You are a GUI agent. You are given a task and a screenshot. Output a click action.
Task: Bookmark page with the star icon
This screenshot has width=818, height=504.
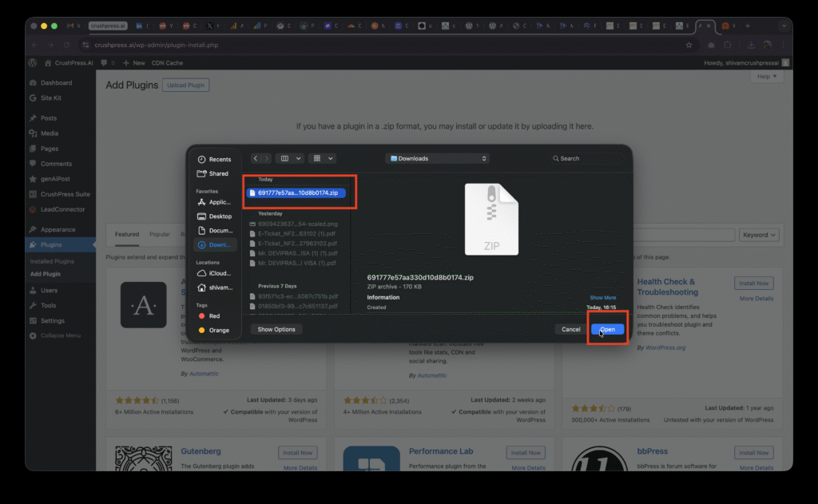click(x=689, y=45)
